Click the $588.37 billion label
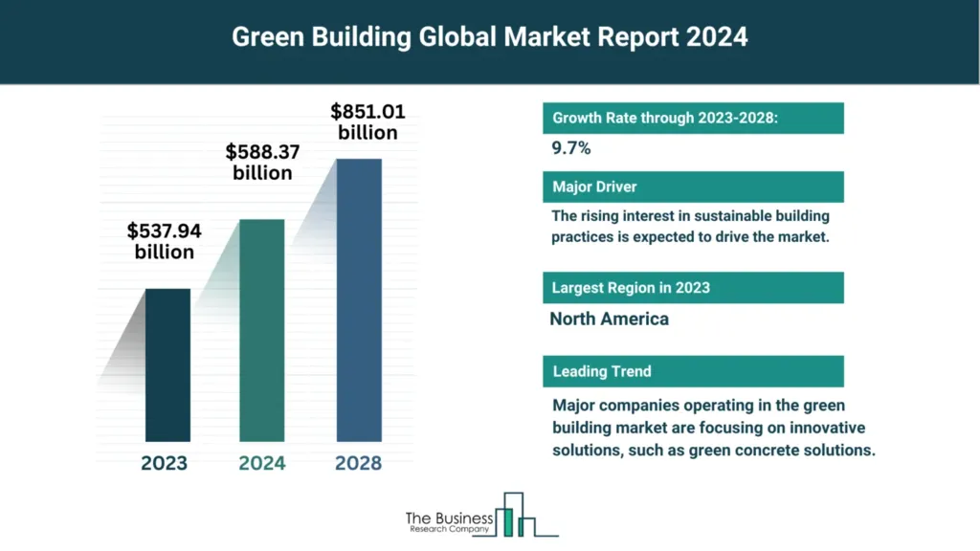 pyautogui.click(x=263, y=163)
